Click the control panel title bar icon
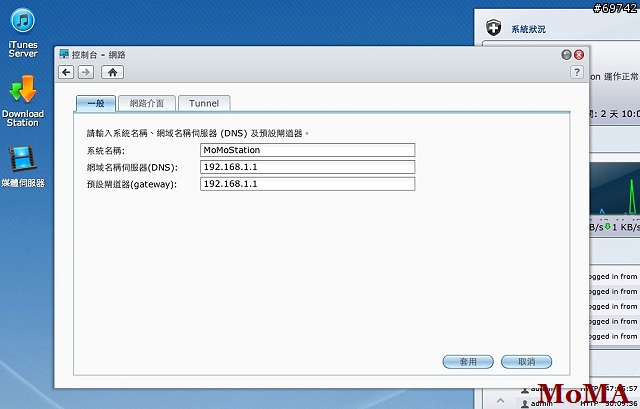The height and width of the screenshot is (409, 640). point(64,54)
